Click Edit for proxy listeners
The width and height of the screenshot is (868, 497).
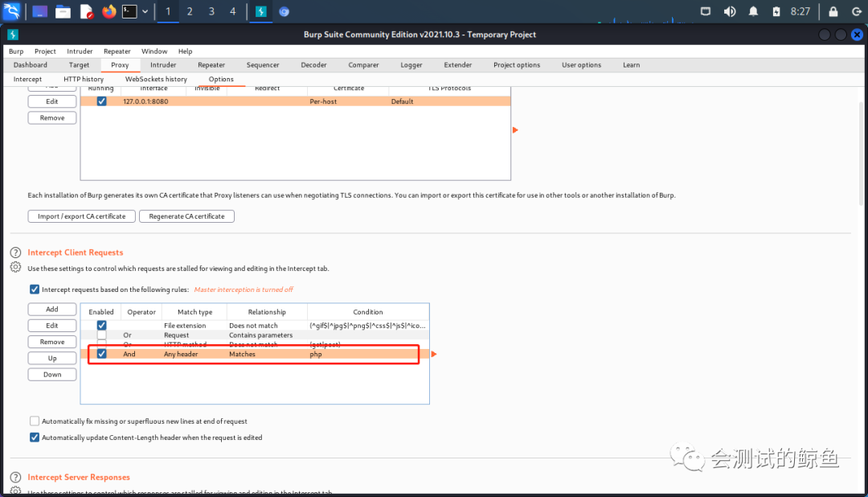52,101
